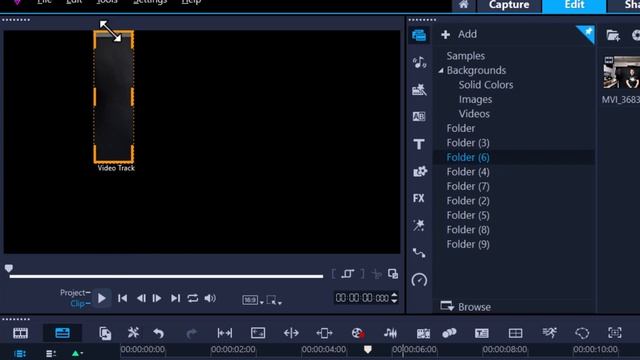Open the Subtitle Editor tool

(482, 333)
